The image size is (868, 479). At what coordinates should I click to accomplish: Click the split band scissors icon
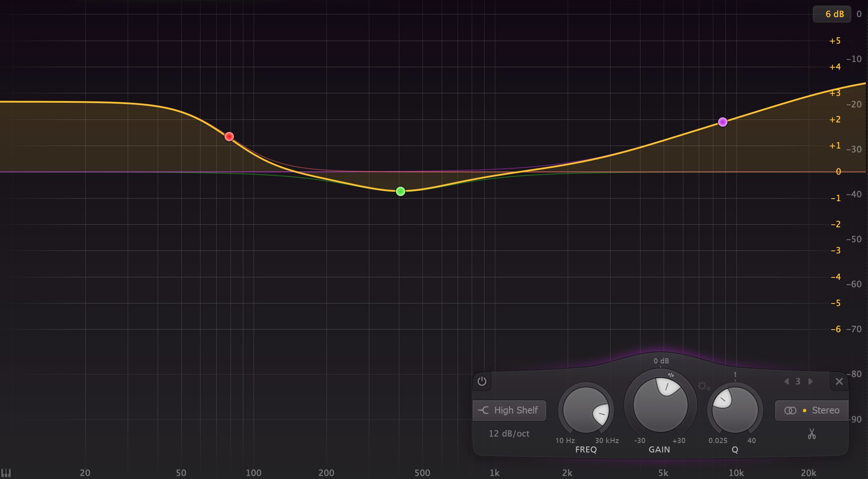[x=811, y=434]
